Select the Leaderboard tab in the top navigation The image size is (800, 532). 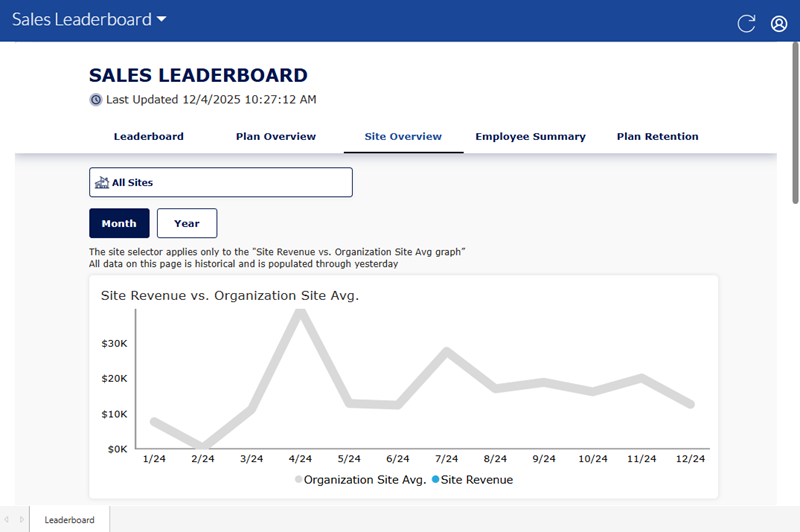(148, 137)
